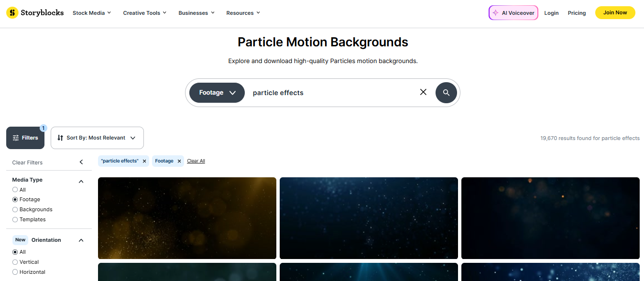
Task: Open Sort By: Most Relevant dropdown
Action: tap(97, 138)
